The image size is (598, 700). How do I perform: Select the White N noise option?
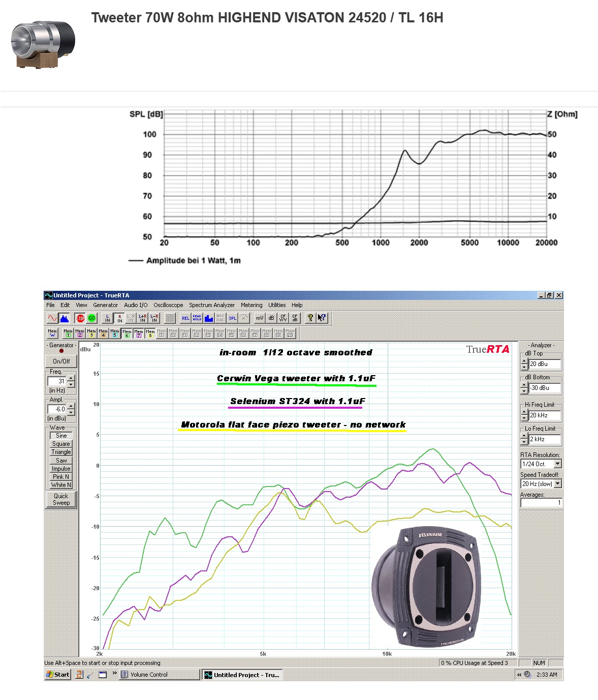click(61, 485)
